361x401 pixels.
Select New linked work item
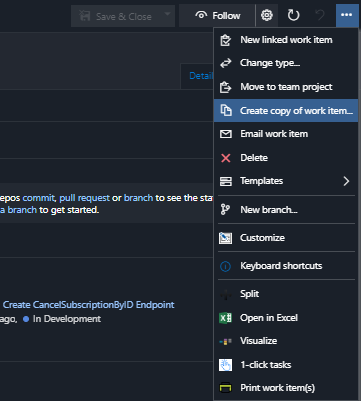click(286, 40)
